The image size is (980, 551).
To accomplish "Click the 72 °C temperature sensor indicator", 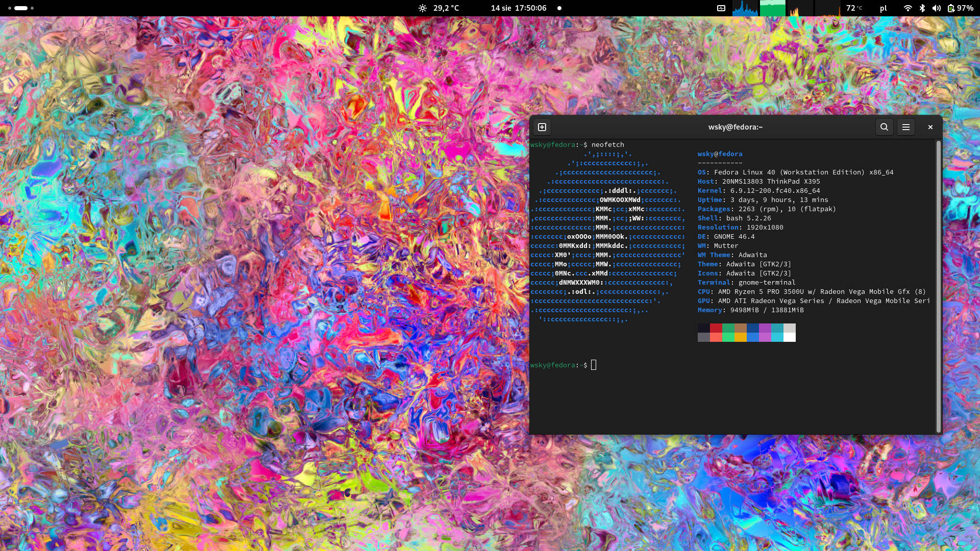I will coord(854,8).
